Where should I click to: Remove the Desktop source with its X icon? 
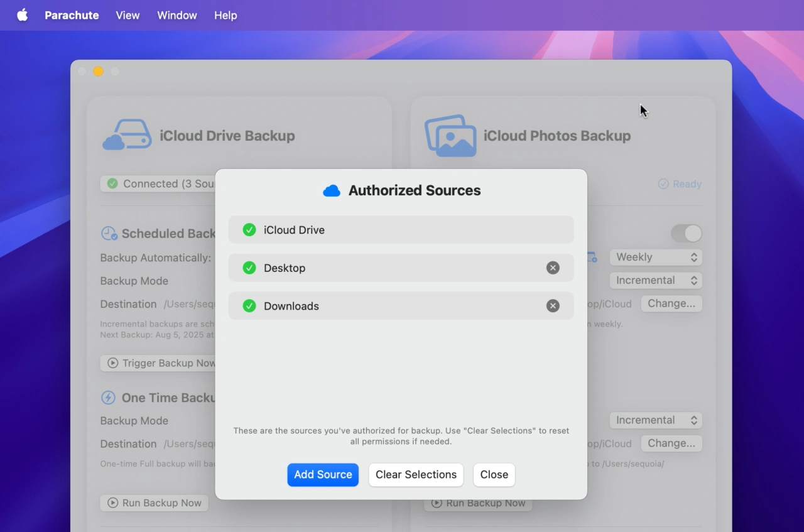[x=553, y=268]
